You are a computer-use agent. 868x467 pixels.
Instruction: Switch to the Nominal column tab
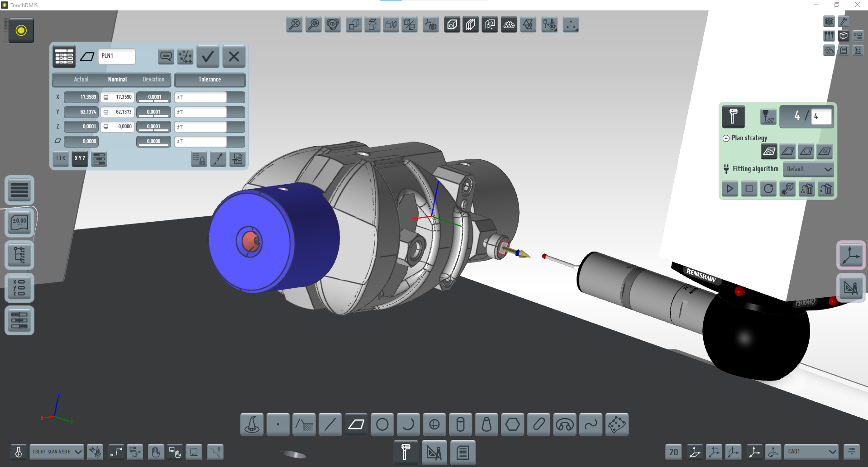click(117, 80)
